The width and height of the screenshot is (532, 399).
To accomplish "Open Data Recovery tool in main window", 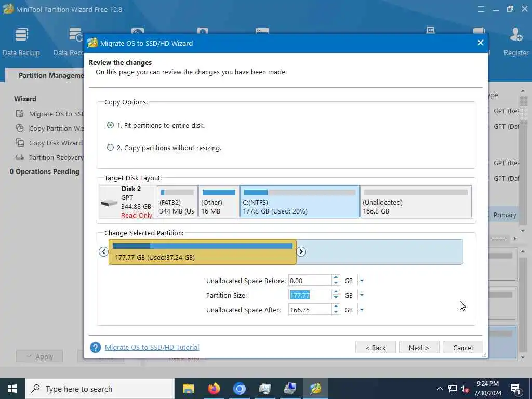I will click(69, 42).
